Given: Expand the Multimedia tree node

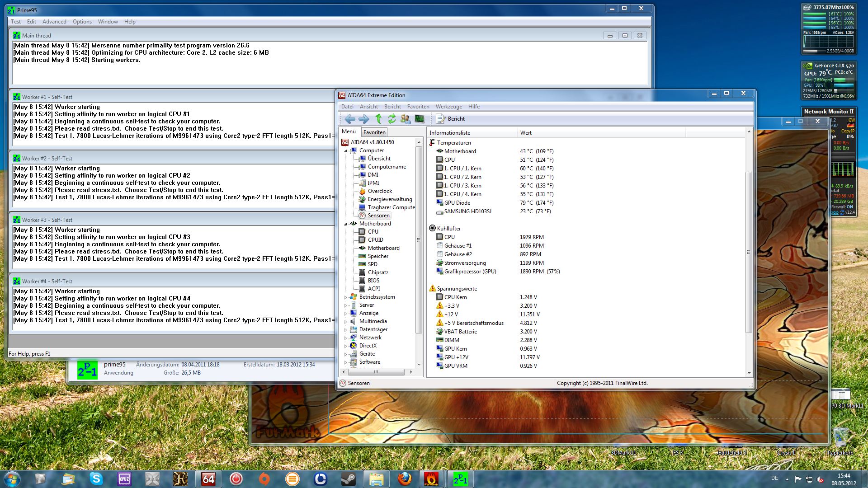Looking at the screenshot, I should 346,322.
